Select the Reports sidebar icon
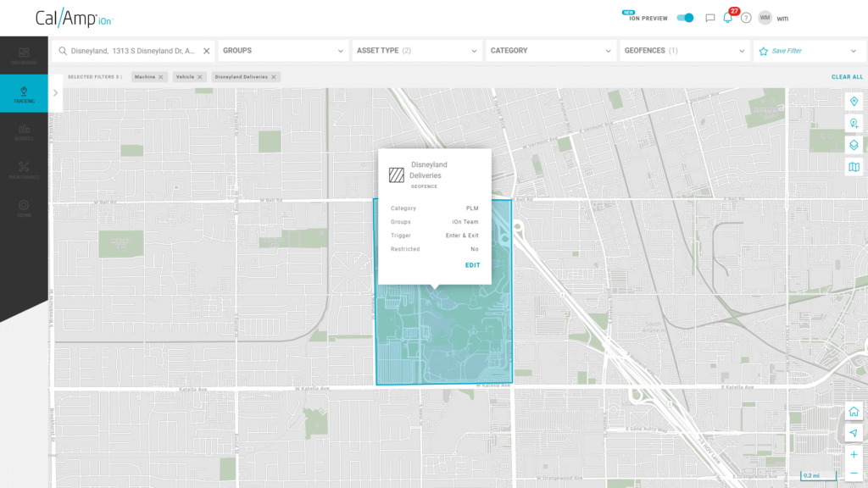The height and width of the screenshot is (488, 868). tap(24, 131)
